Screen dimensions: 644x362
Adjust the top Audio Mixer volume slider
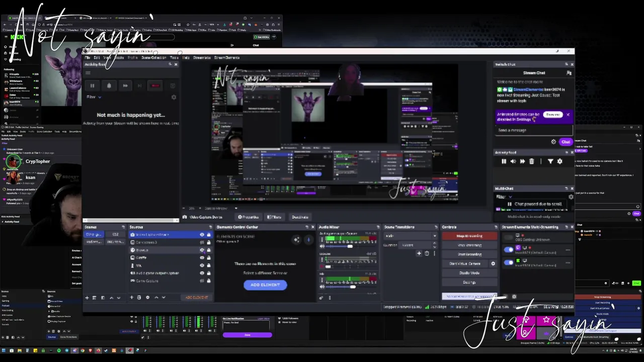pyautogui.click(x=351, y=246)
